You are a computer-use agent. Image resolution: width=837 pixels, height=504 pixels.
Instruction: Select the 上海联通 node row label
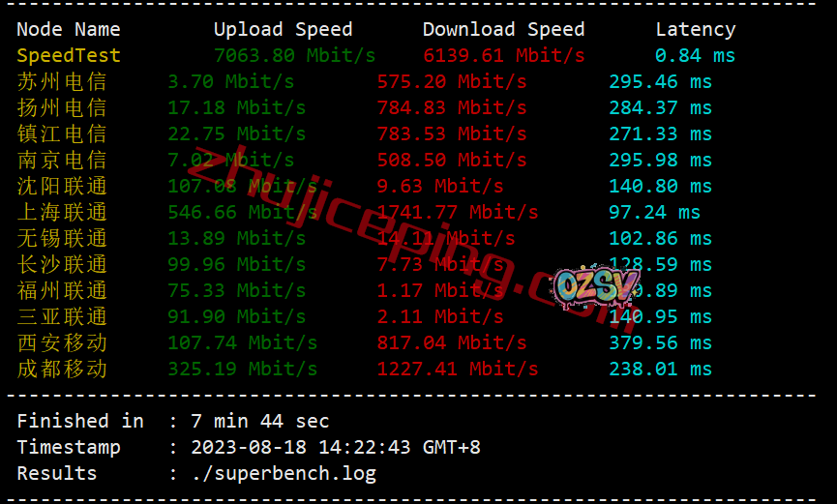[62, 213]
